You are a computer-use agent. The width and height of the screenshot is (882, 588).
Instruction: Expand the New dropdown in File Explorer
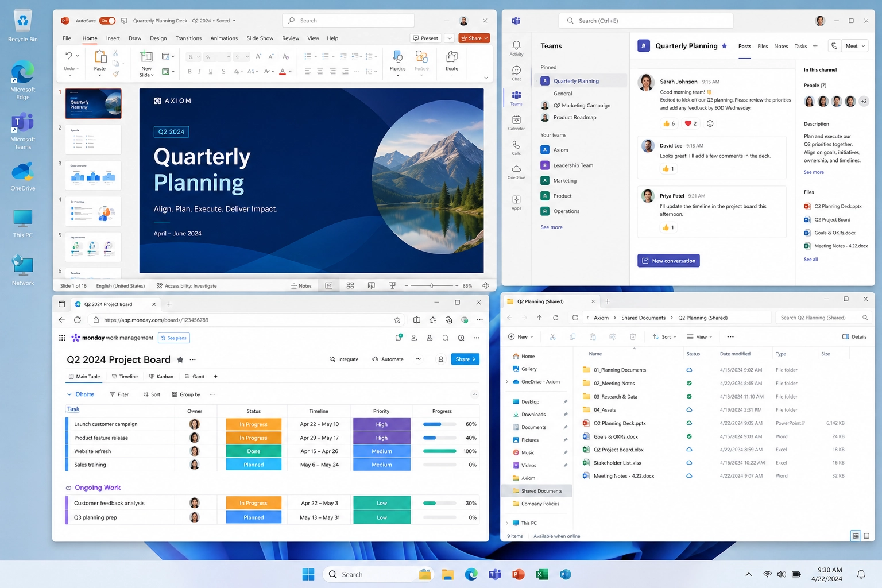coord(521,336)
